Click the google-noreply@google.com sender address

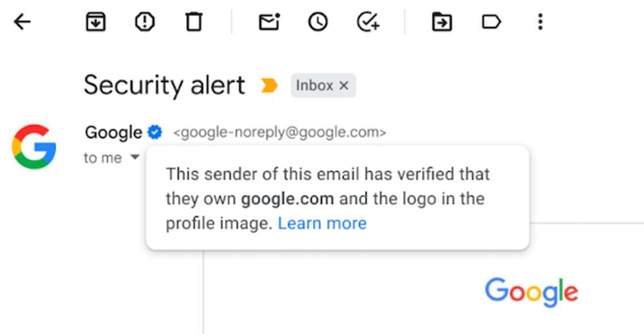pyautogui.click(x=279, y=133)
